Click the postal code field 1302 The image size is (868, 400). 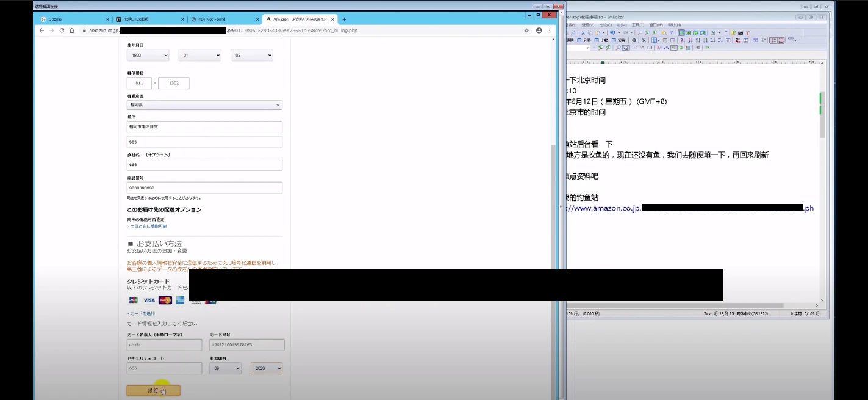point(174,83)
